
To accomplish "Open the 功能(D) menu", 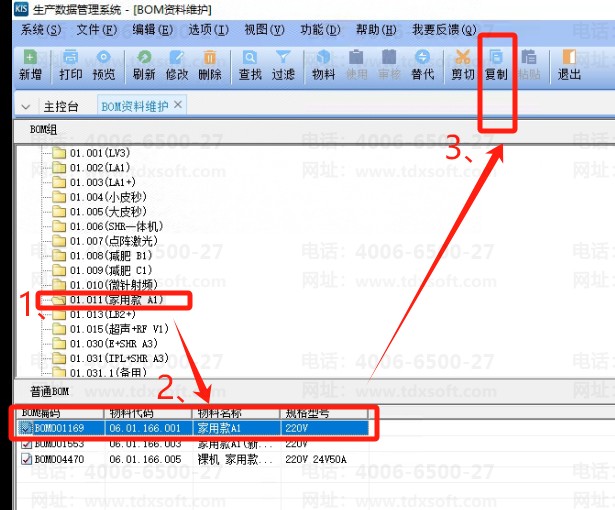I will 320,30.
